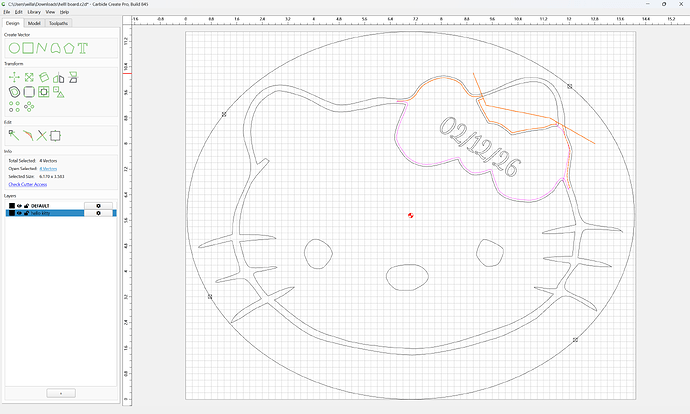Image resolution: width=690 pixels, height=414 pixels.
Task: Toggle visibility of the hello kitty layer
Action: [x=19, y=213]
